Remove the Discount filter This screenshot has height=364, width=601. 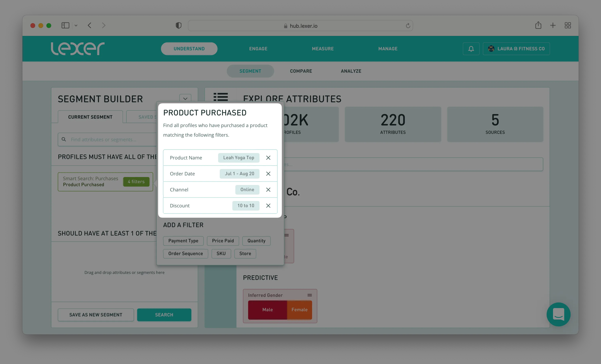[268, 206]
